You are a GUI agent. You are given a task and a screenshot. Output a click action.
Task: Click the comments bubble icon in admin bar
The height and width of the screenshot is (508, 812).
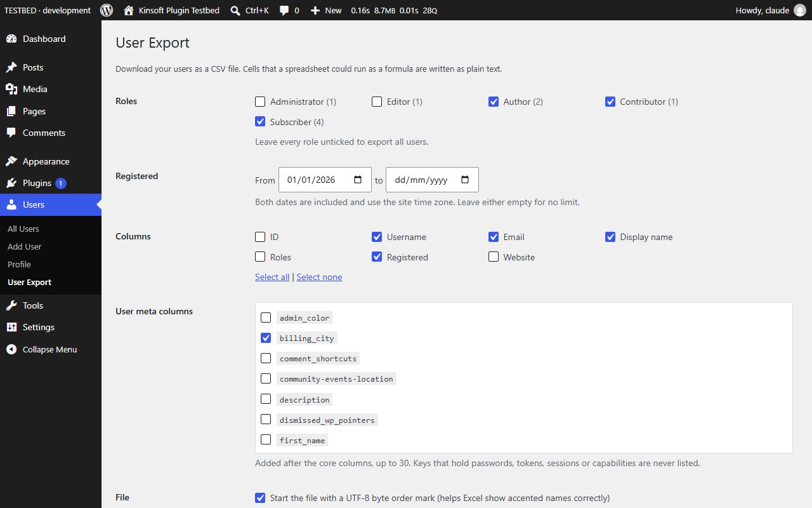coord(284,10)
